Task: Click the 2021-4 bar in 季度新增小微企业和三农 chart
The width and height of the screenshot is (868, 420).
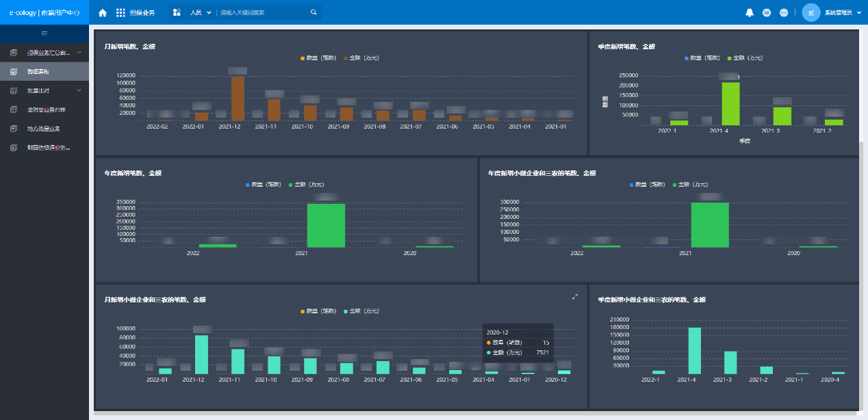Action: coord(694,351)
